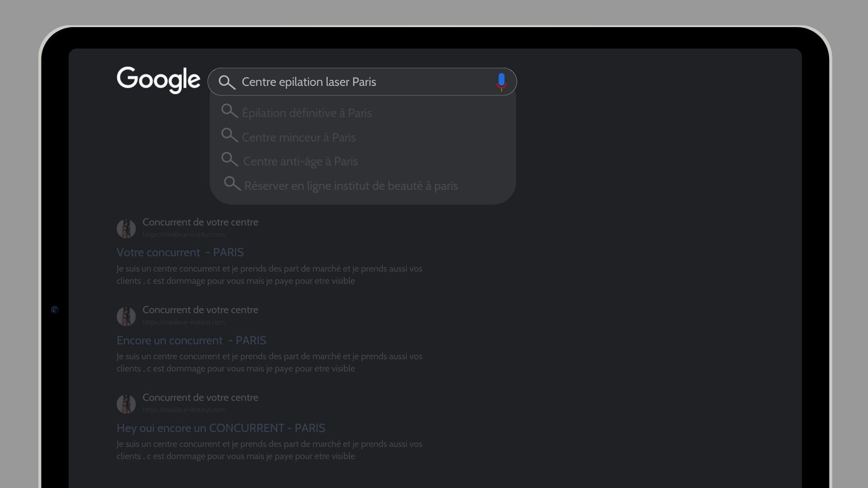Click the favicon above 'Encore un concurrent - PARIS'
Viewport: 868px width, 488px height.
point(126,316)
